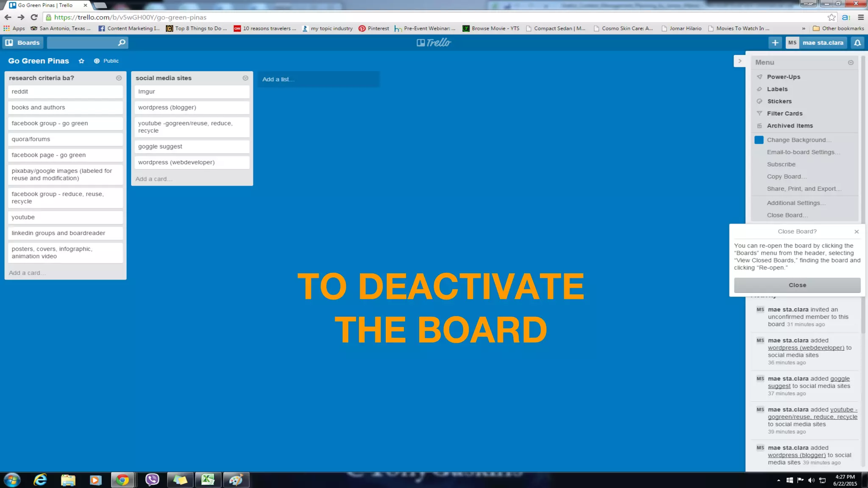This screenshot has height=488, width=868.
Task: Bookmark page with star icon
Action: (x=832, y=17)
